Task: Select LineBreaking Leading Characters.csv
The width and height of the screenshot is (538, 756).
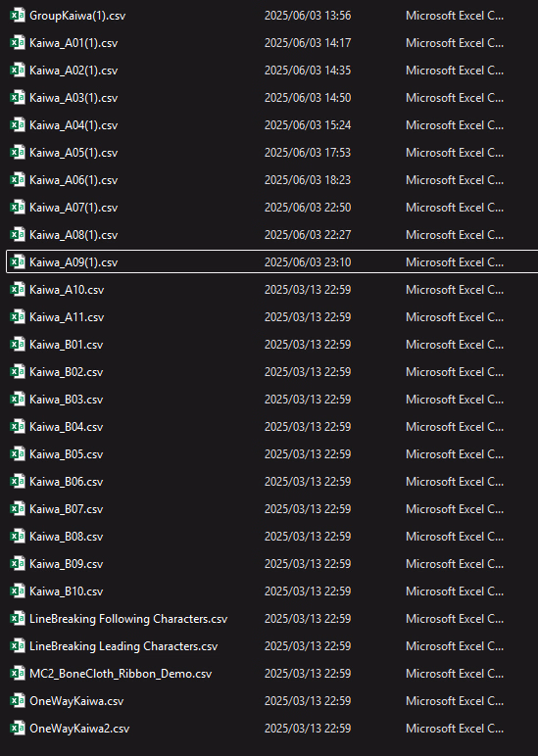Action: pyautogui.click(x=123, y=646)
